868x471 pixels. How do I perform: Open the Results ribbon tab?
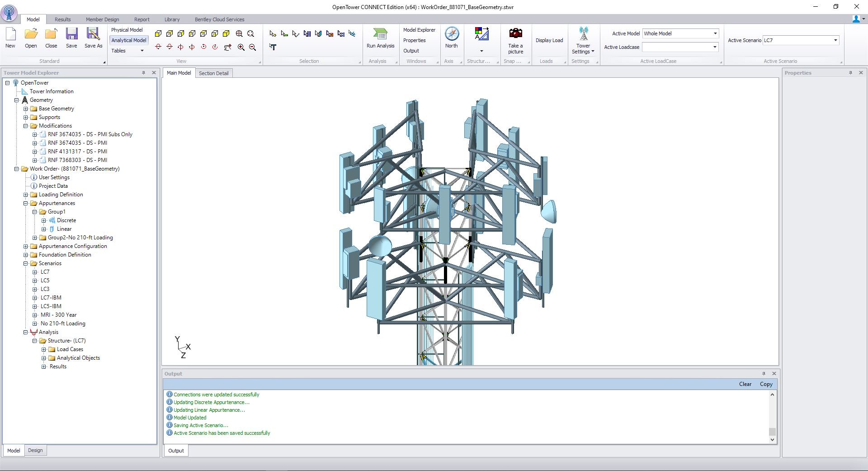pos(63,19)
